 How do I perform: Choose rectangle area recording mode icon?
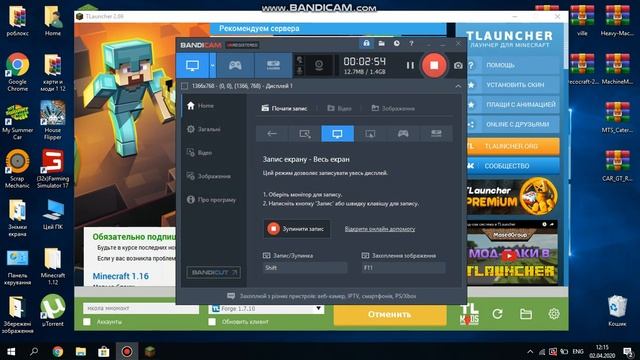[304, 134]
